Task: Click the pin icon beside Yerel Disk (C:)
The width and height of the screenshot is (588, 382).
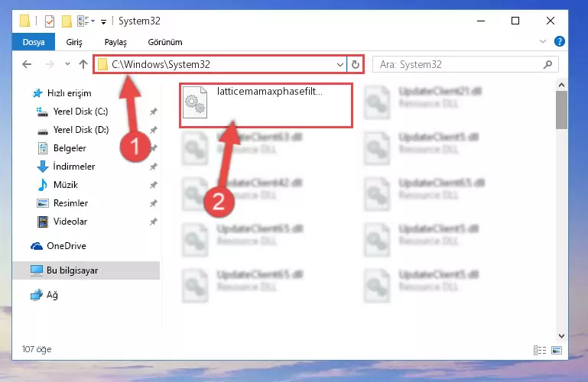Action: [x=154, y=112]
